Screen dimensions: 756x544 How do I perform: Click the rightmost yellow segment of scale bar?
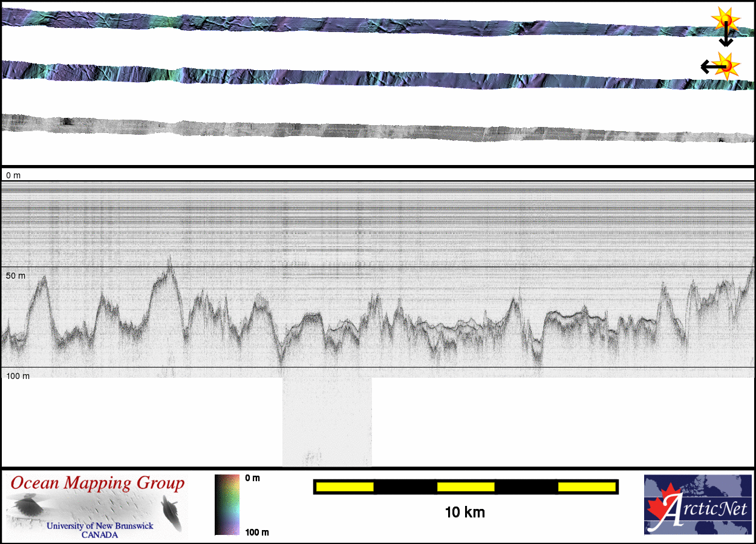586,487
